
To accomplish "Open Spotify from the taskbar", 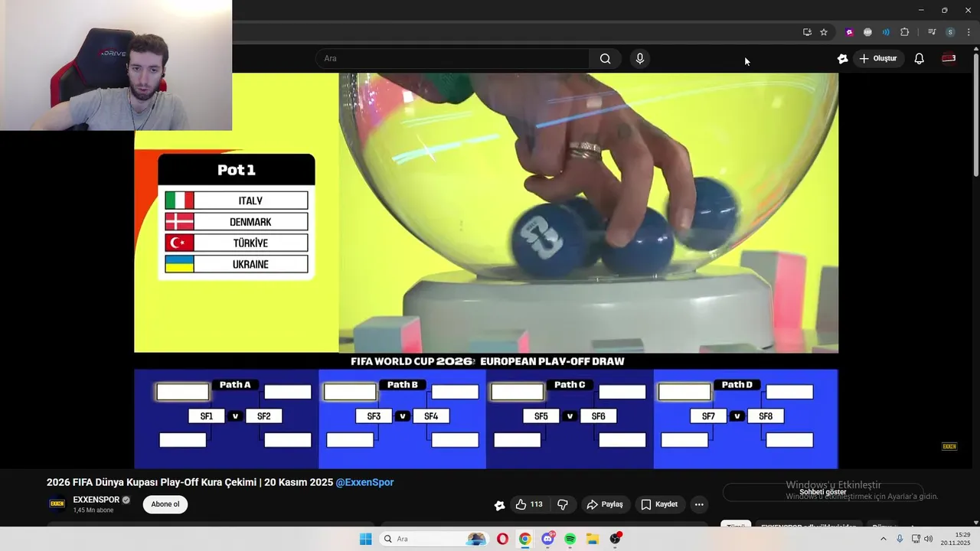I will pyautogui.click(x=570, y=539).
